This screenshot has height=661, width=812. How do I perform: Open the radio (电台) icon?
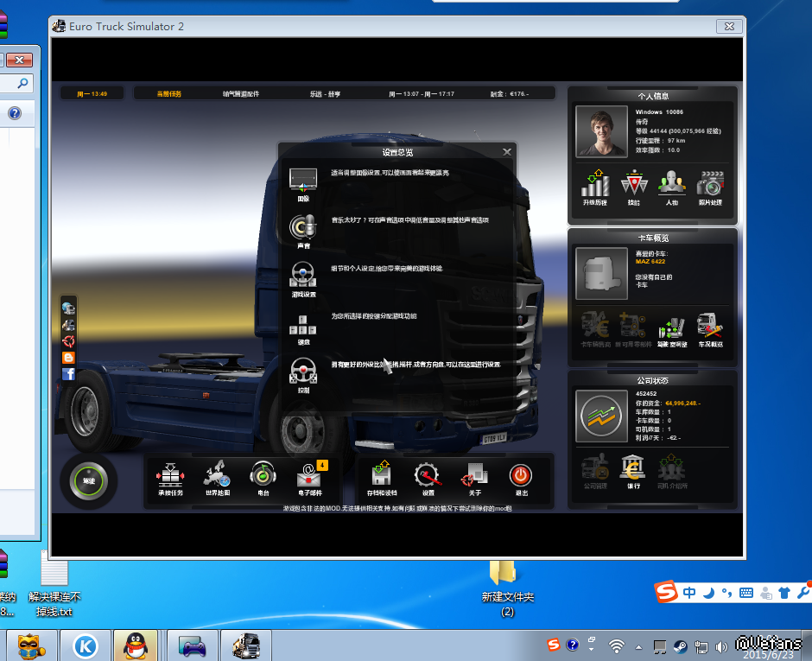(x=263, y=474)
